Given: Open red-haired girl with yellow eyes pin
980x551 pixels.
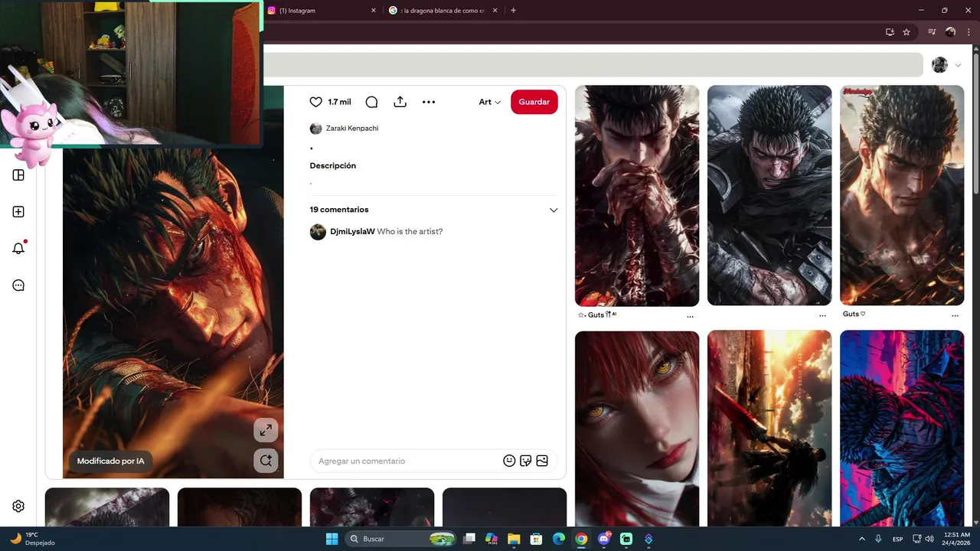Looking at the screenshot, I should [x=637, y=429].
